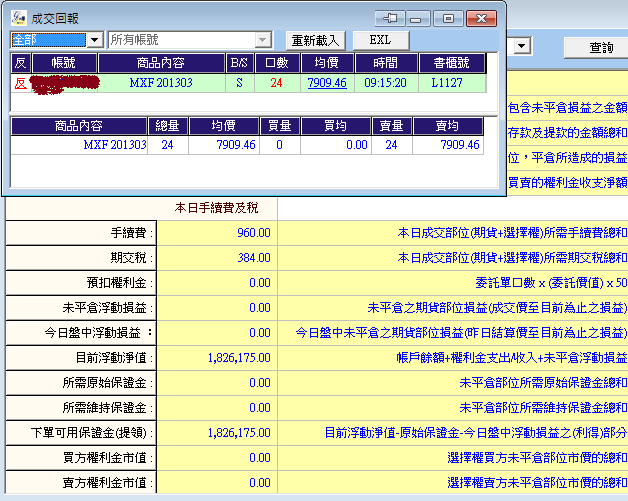Click the 960.00 fee value
The width and height of the screenshot is (628, 501).
254,233
